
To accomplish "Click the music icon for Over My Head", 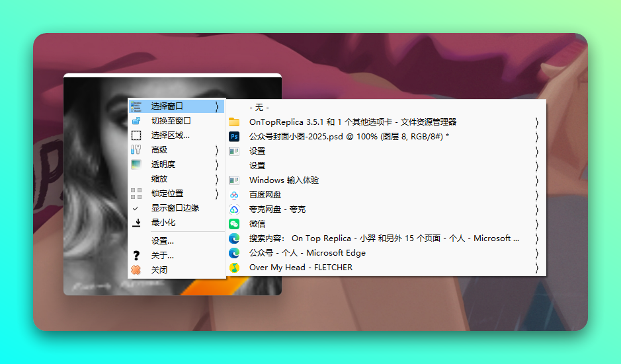I will point(234,268).
